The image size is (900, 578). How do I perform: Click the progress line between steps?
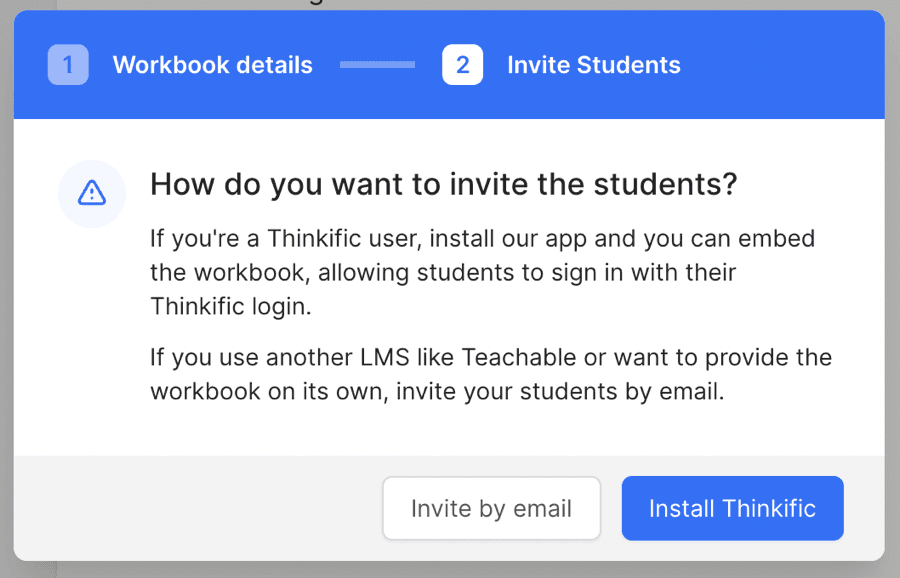point(377,65)
